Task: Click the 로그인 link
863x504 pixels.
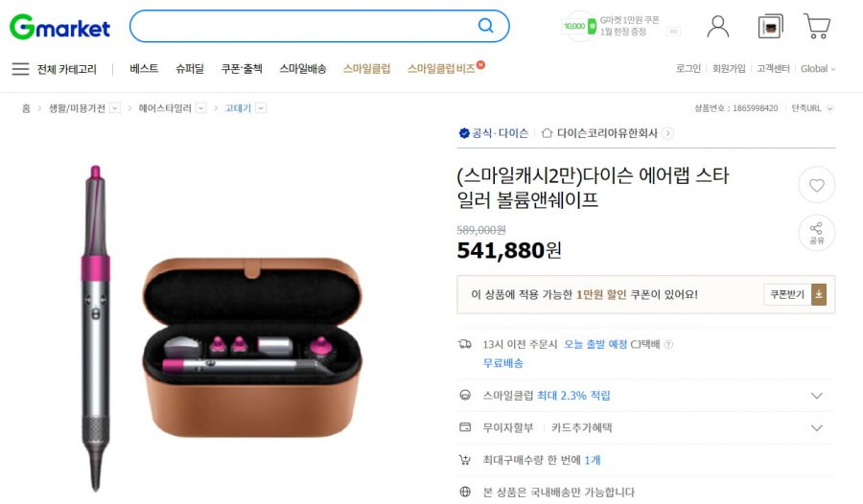Action: [688, 68]
